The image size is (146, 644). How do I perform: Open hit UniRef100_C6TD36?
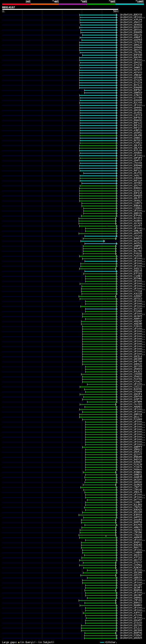(x=131, y=42)
